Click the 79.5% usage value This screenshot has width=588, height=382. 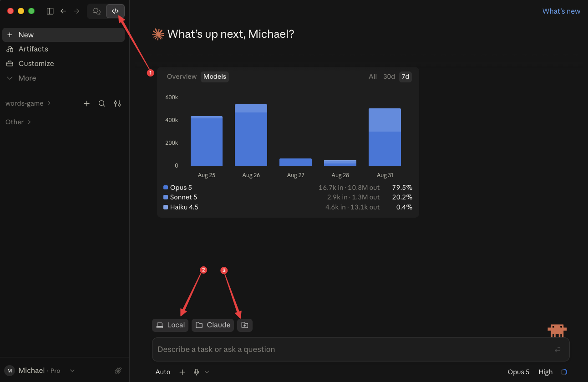pos(402,188)
